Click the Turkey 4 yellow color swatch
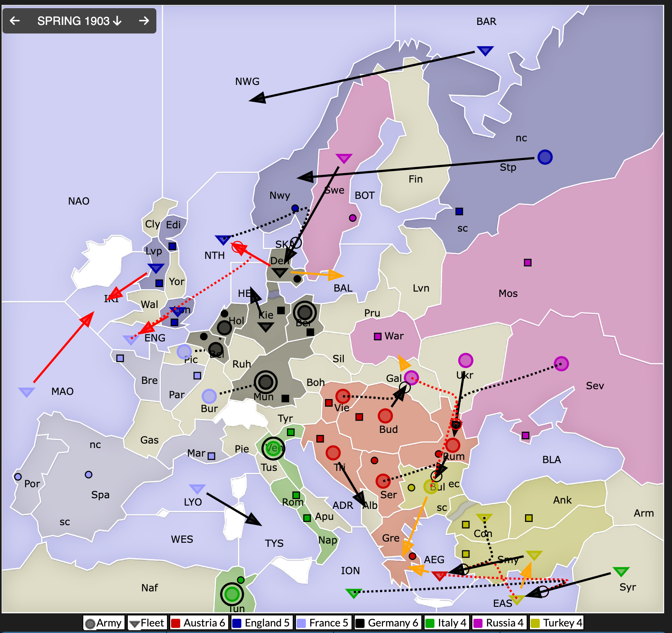 [534, 623]
